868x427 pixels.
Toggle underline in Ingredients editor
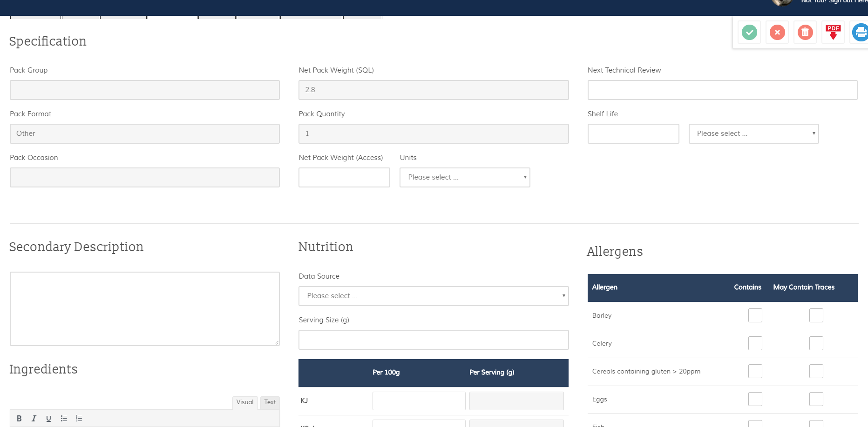48,418
